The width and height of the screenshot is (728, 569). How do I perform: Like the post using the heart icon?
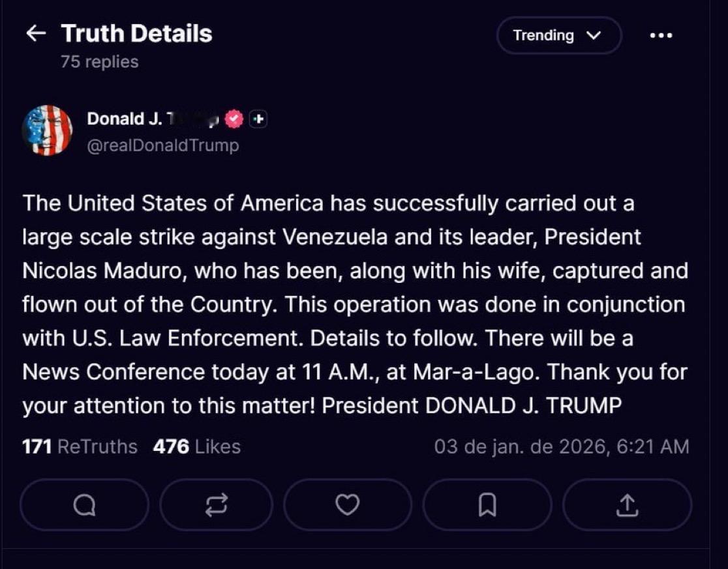coord(348,504)
